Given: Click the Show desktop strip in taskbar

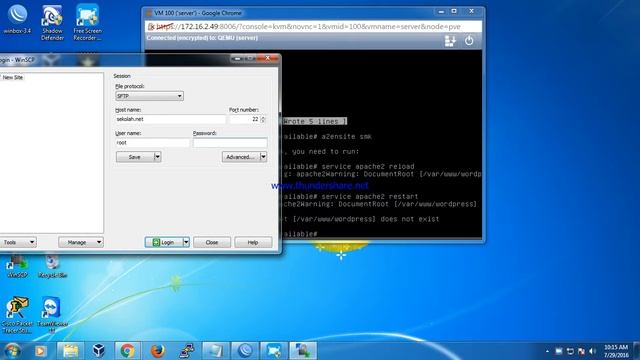Looking at the screenshot, I should [x=637, y=351].
